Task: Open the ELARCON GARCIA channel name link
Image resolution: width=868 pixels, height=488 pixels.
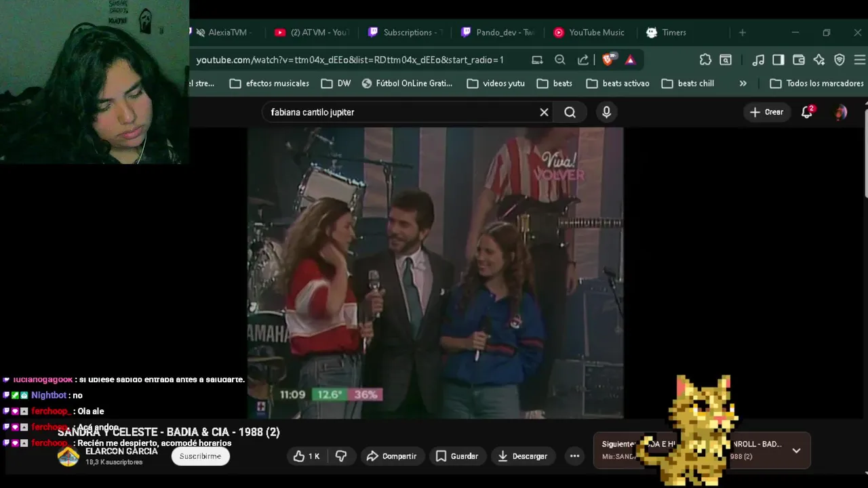Action: [x=121, y=451]
